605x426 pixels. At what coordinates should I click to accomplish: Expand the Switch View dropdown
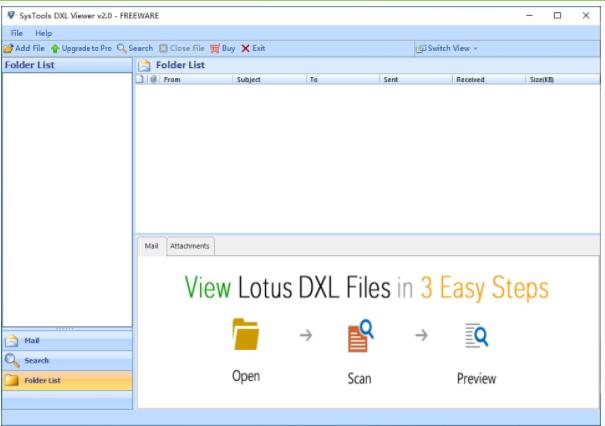(447, 48)
